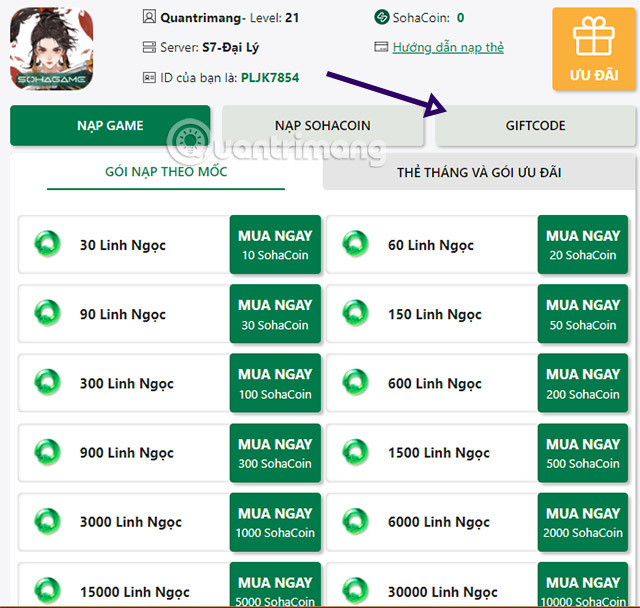Buy 150 Linh Ngọc for 50 SohaCoin
The image size is (640, 608).
point(583,314)
